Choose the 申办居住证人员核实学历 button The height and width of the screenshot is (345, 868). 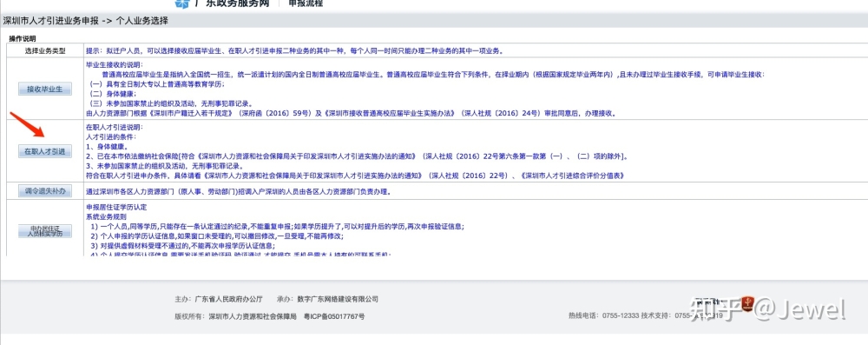point(45,231)
